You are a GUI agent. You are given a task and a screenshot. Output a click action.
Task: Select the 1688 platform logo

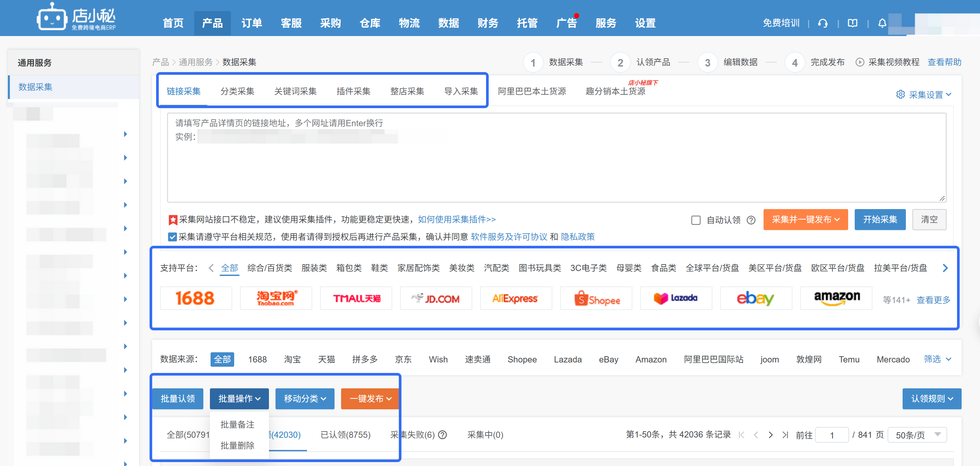click(x=195, y=298)
